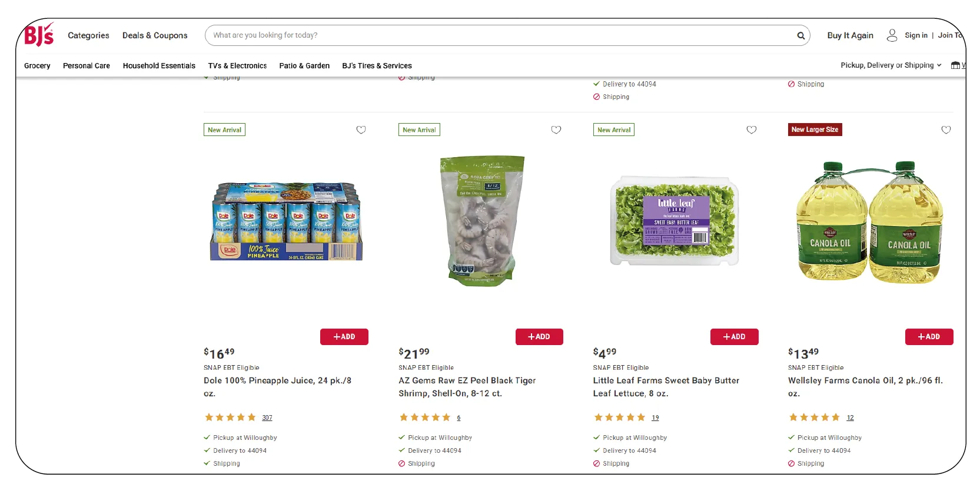
Task: Click the account profile icon
Action: tap(892, 35)
